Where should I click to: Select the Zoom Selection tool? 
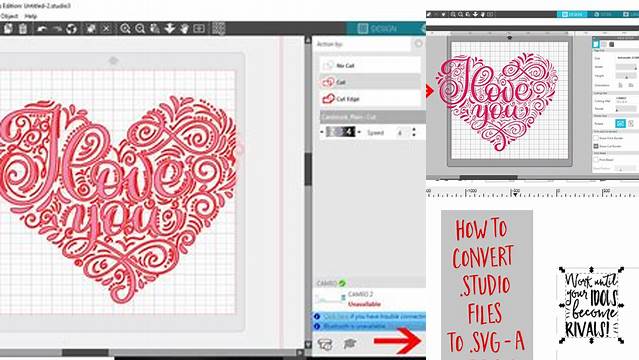(155, 29)
